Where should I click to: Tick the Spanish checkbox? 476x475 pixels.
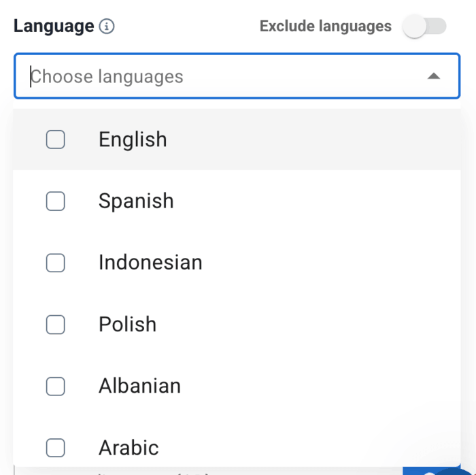point(56,201)
